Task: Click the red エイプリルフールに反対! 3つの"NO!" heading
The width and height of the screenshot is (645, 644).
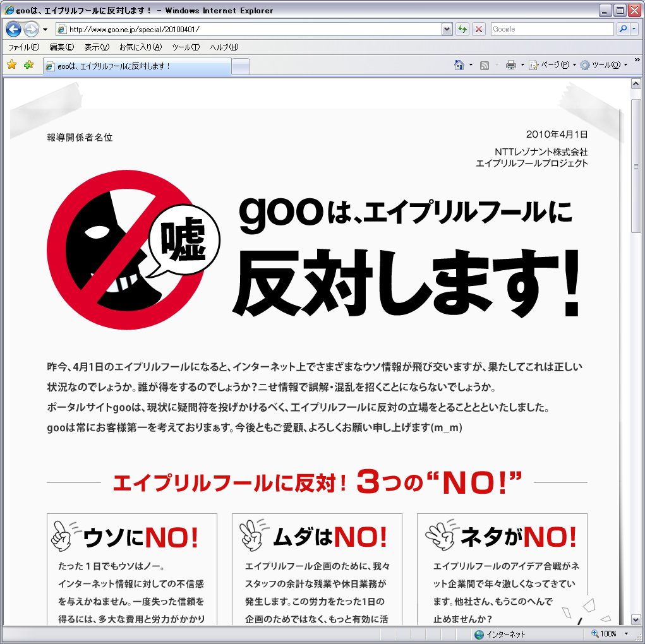Action: click(x=317, y=482)
